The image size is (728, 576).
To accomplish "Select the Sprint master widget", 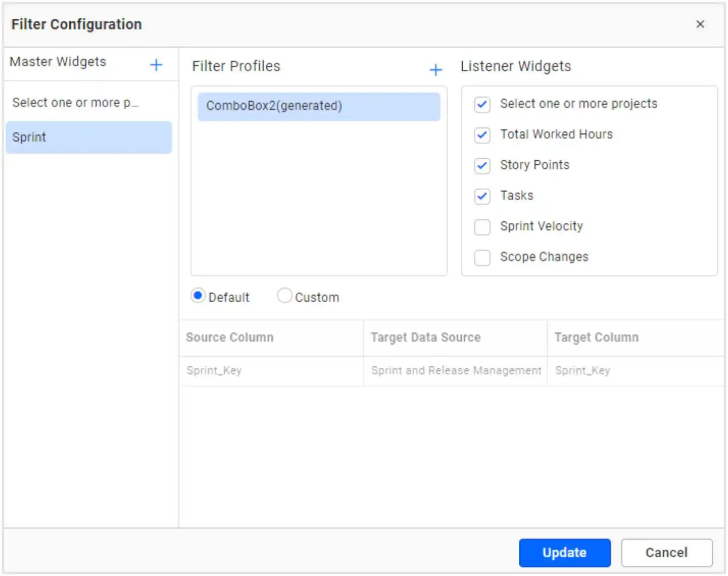I will click(89, 137).
